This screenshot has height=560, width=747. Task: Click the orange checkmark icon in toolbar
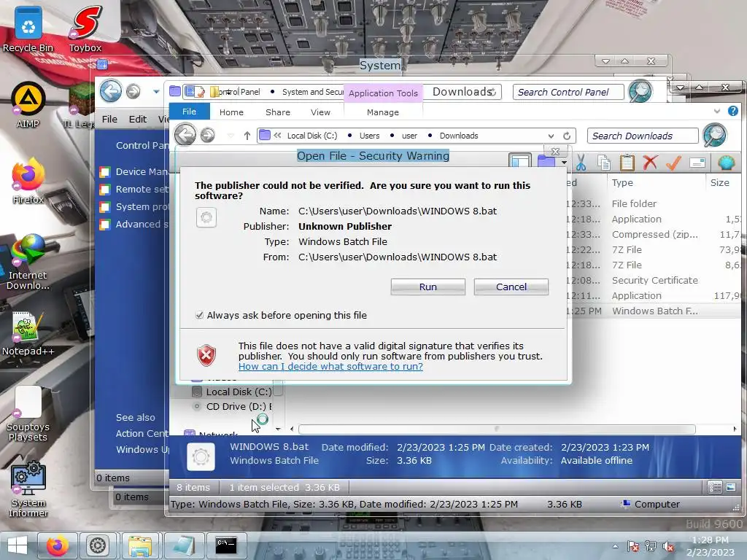673,163
